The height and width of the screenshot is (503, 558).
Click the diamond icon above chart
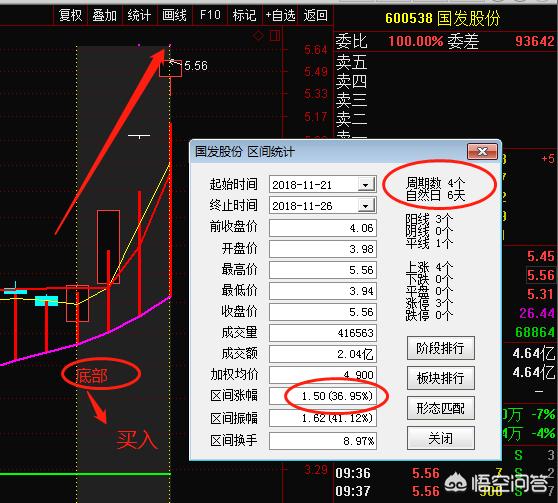tap(258, 36)
